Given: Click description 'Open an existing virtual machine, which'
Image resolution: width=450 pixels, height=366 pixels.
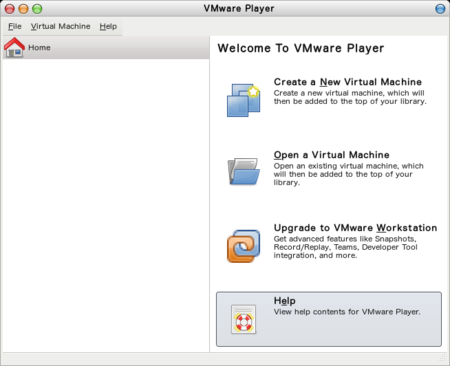Looking at the screenshot, I should coord(349,166).
